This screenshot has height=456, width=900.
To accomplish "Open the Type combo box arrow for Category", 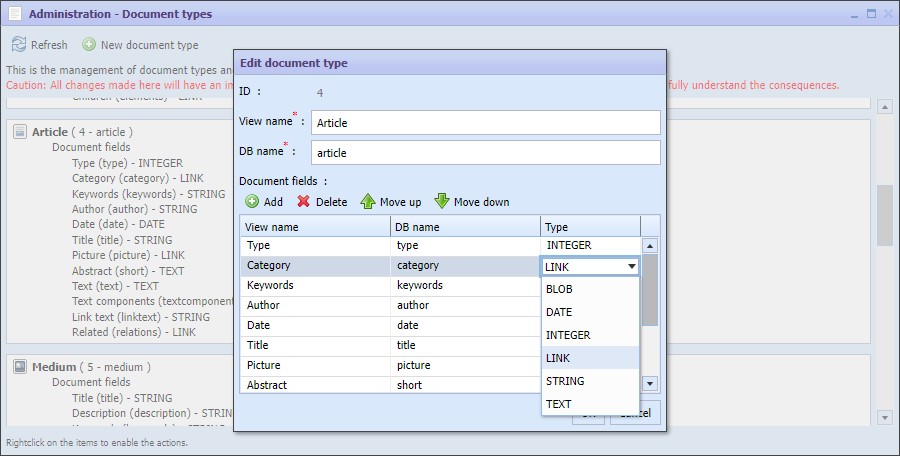I will coord(631,267).
